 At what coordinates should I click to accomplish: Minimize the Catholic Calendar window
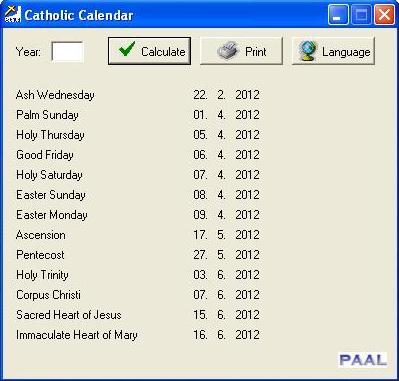coord(338,15)
